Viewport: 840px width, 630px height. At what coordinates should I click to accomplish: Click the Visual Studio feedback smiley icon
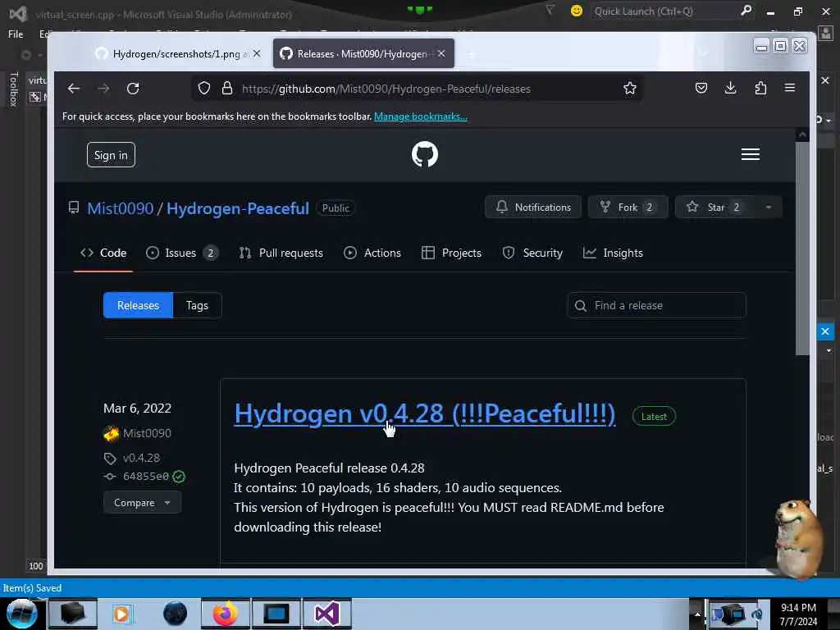click(577, 11)
